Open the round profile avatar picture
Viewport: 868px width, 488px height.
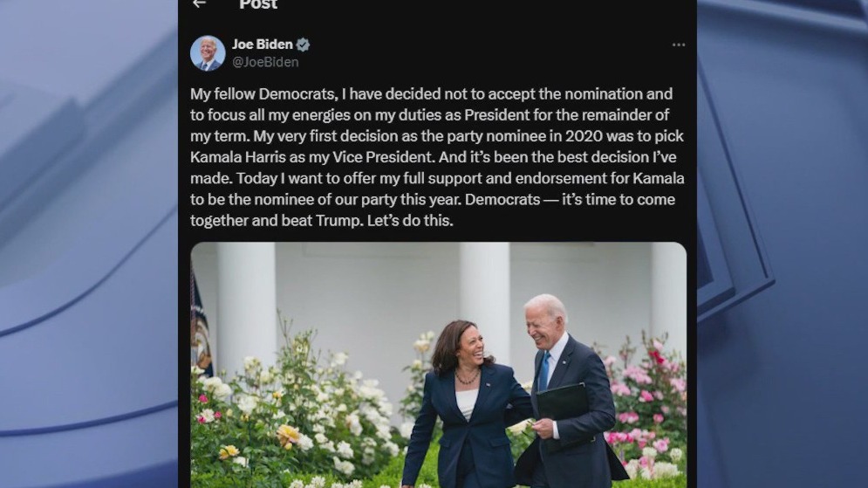tap(208, 53)
